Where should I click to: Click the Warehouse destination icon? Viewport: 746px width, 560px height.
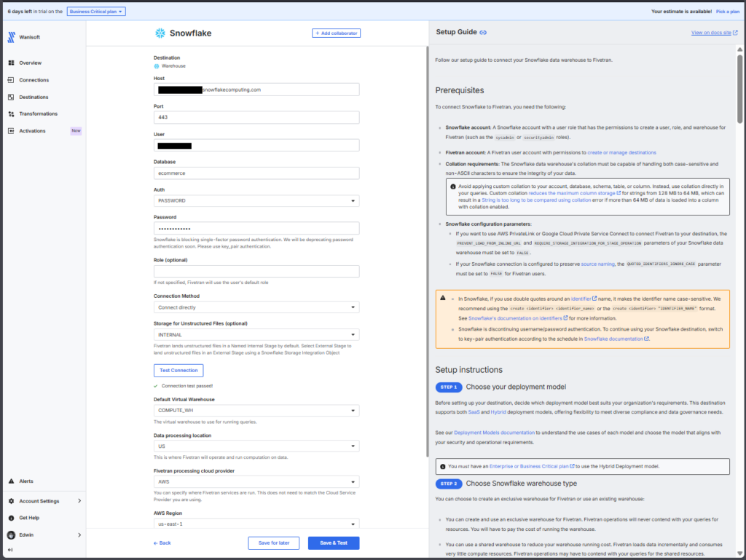(x=157, y=66)
